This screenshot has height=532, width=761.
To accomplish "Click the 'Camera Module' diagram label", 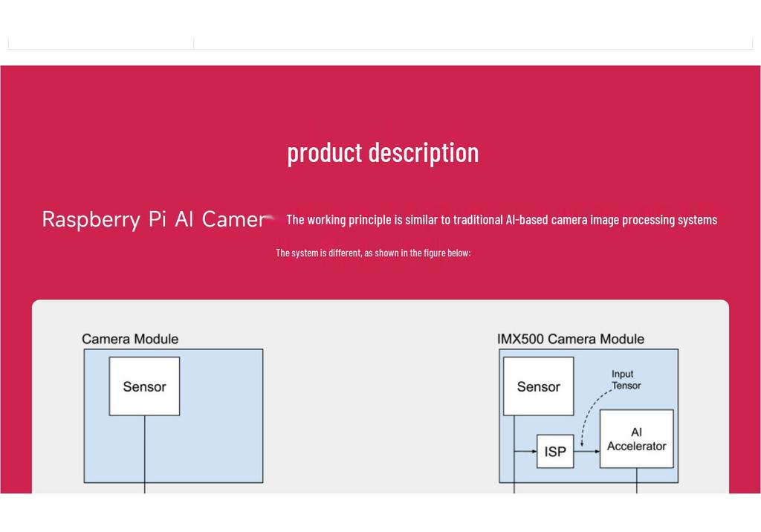I will pos(130,339).
